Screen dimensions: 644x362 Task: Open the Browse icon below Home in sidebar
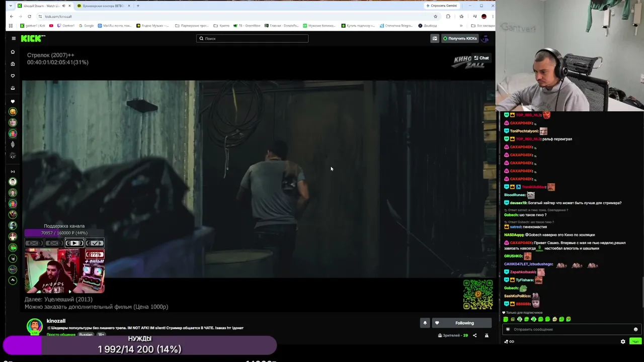click(x=13, y=64)
